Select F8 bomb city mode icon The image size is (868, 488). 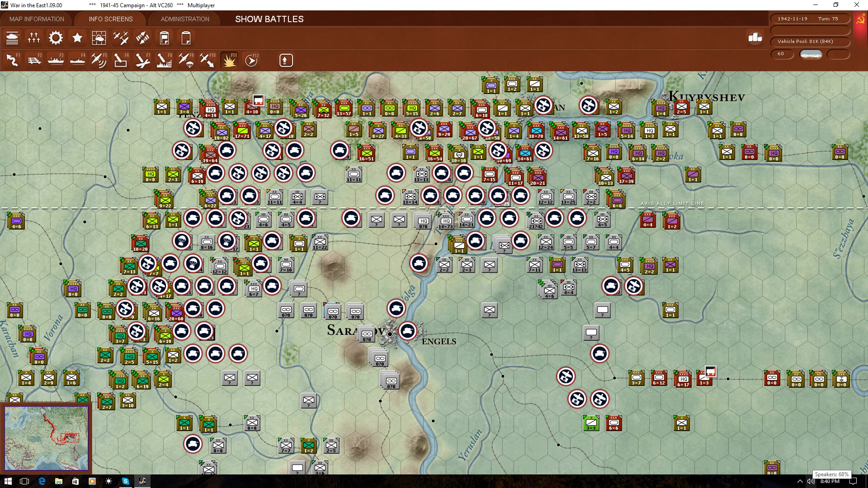click(164, 60)
